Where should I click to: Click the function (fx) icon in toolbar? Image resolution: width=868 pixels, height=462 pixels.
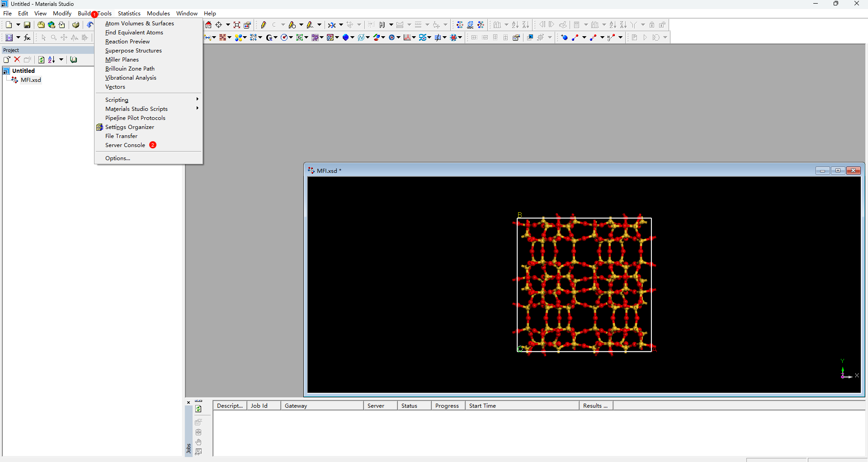(x=27, y=38)
